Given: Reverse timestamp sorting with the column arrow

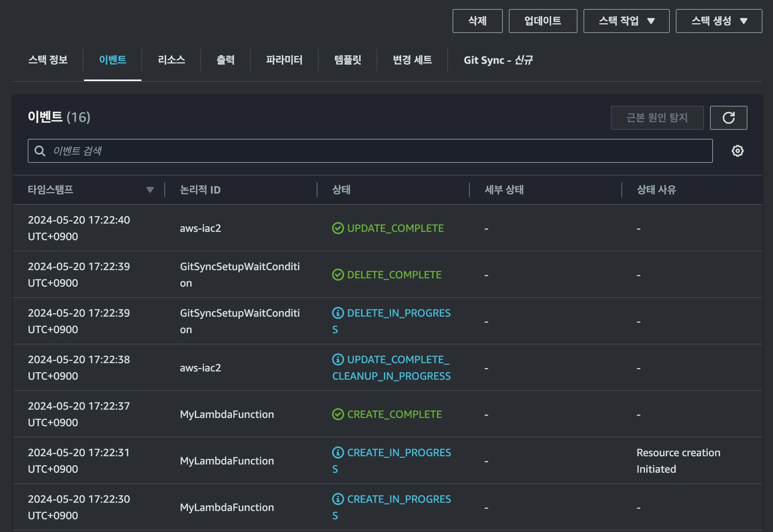Looking at the screenshot, I should point(150,190).
